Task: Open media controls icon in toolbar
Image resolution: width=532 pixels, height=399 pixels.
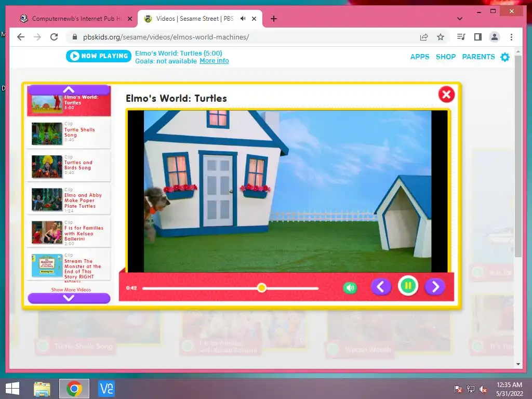Action: (461, 37)
